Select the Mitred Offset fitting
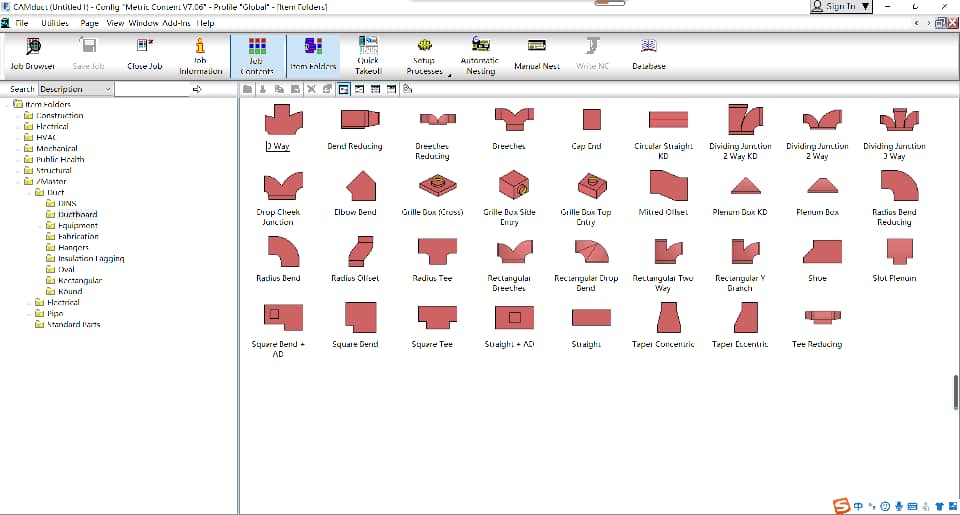Screen dimensions: 960x515 coord(663,194)
